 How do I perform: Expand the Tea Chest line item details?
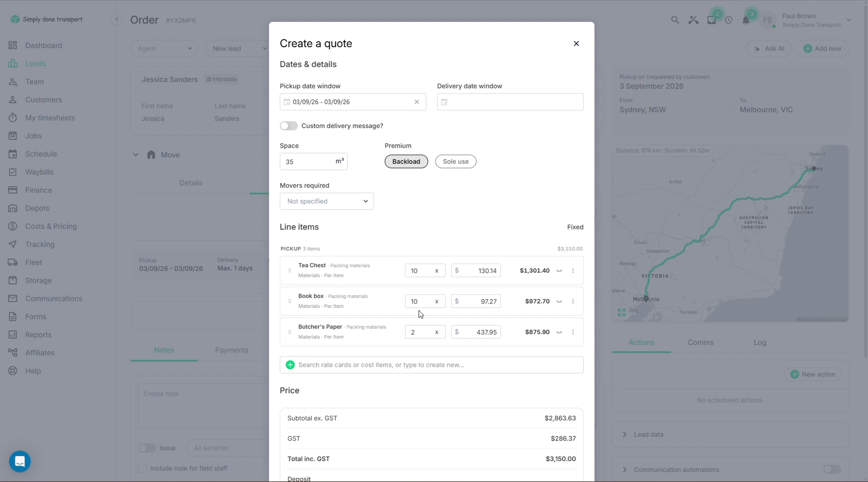(559, 271)
